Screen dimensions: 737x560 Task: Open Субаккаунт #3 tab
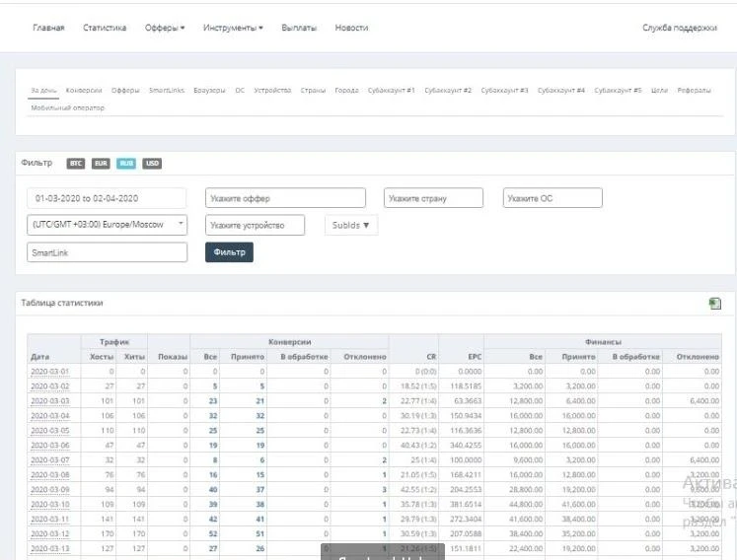coord(505,90)
